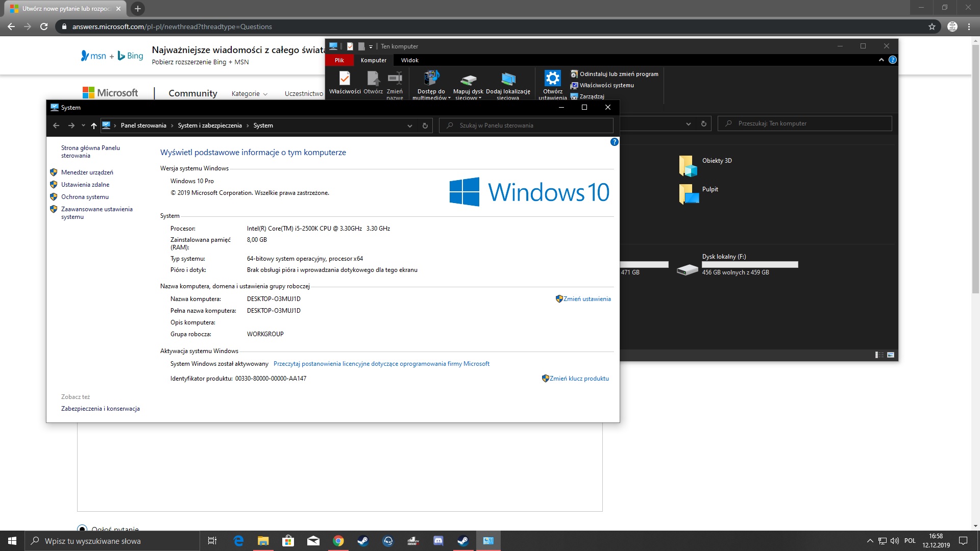The image size is (980, 551).
Task: Click System window help question mark
Action: point(614,142)
